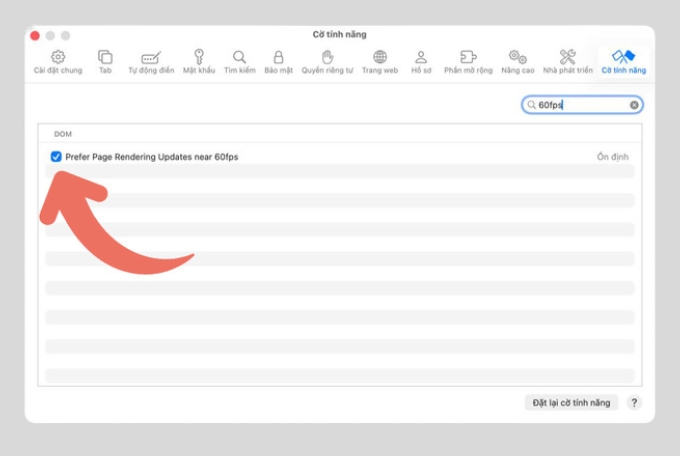The image size is (680, 456).
Task: Open Mật khẩu passwords pane
Action: point(199,62)
